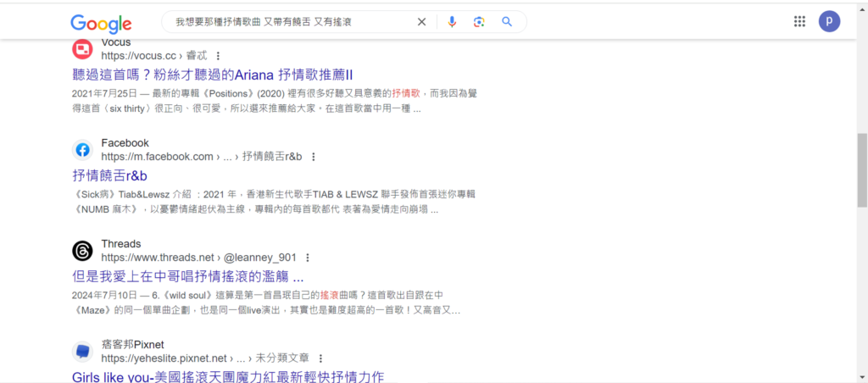Click the Facebook result favicon
Viewport: 868px width, 383px height.
pos(82,150)
